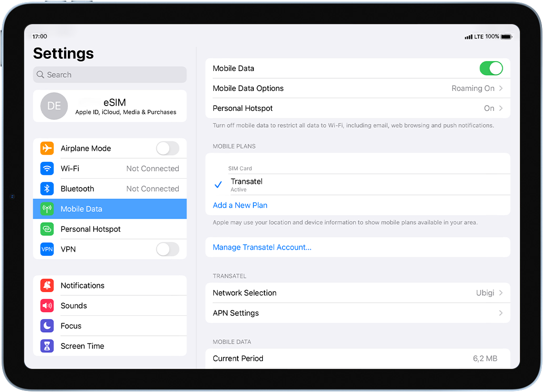
Task: Open APN Settings
Action: 357,313
